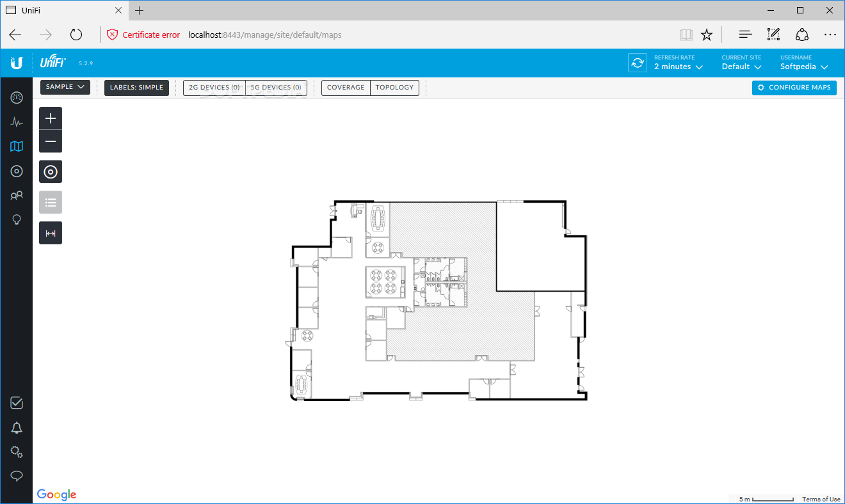Open the browser reading view icon

click(686, 35)
